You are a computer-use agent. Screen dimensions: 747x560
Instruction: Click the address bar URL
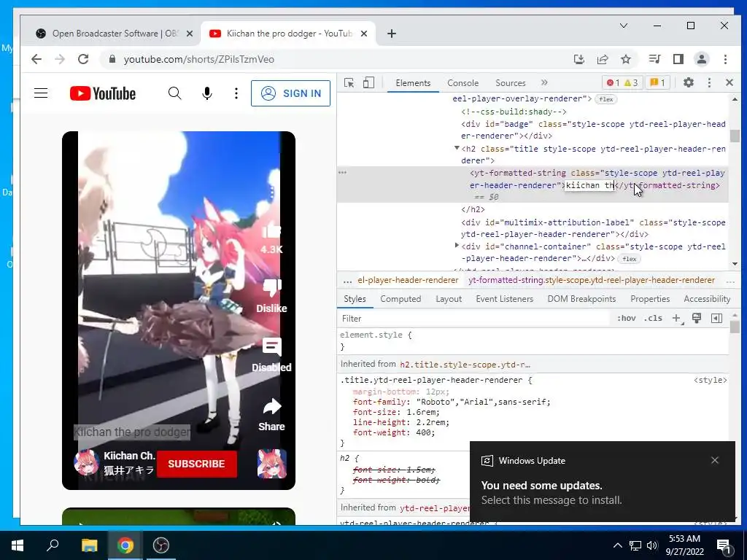point(198,60)
